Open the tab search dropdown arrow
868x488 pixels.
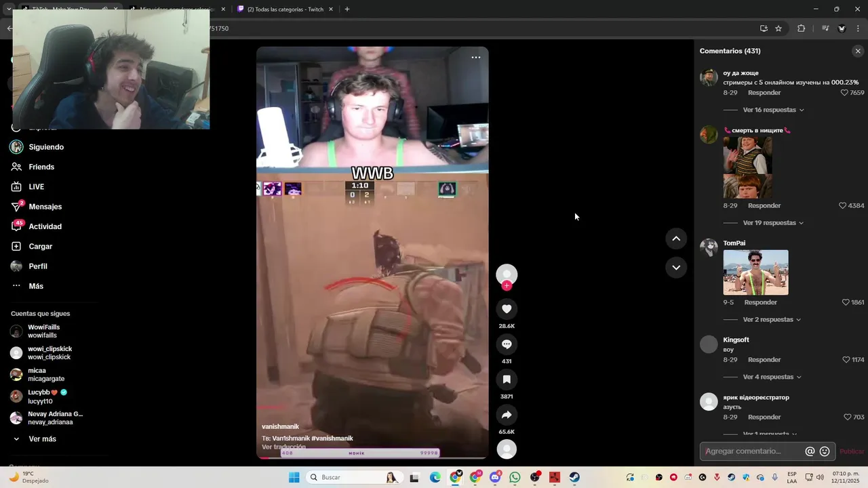[x=8, y=9]
